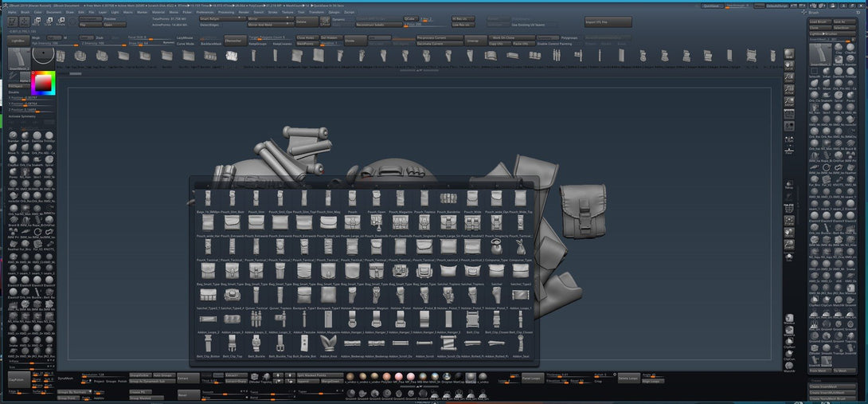868x404 pixels.
Task: Select Clay brush in Brush panel
Action: click(839, 47)
